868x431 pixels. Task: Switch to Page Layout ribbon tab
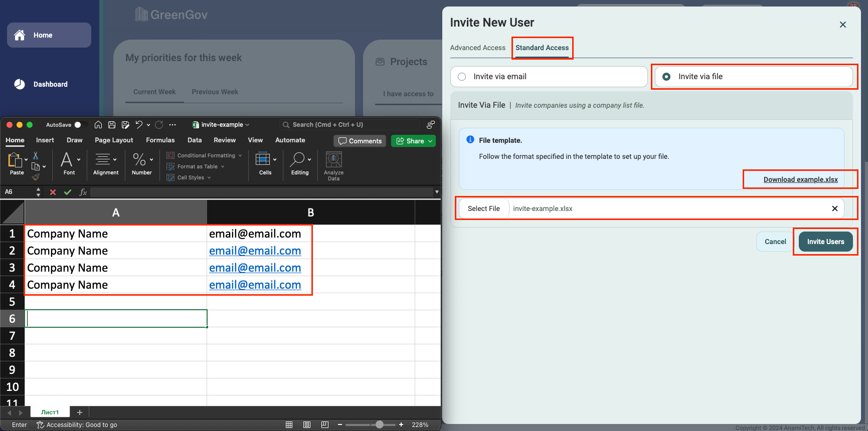(114, 140)
